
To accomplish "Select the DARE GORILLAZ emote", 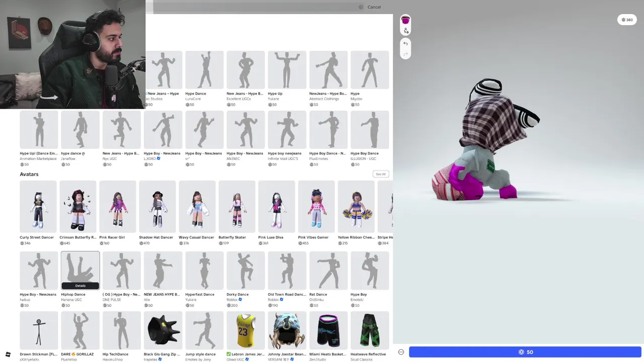I will coord(80,336).
